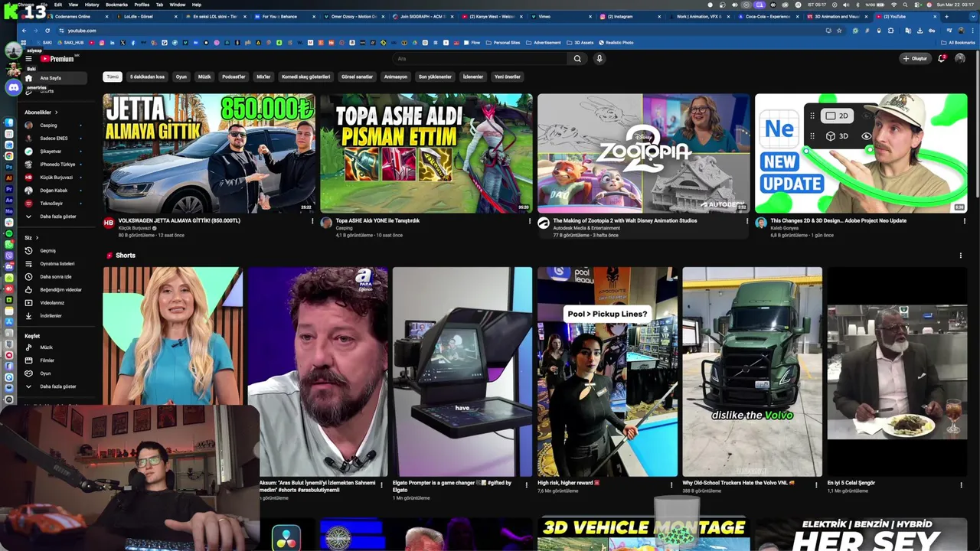Select the Oyun filter chip
The width and height of the screenshot is (980, 551).
click(181, 77)
